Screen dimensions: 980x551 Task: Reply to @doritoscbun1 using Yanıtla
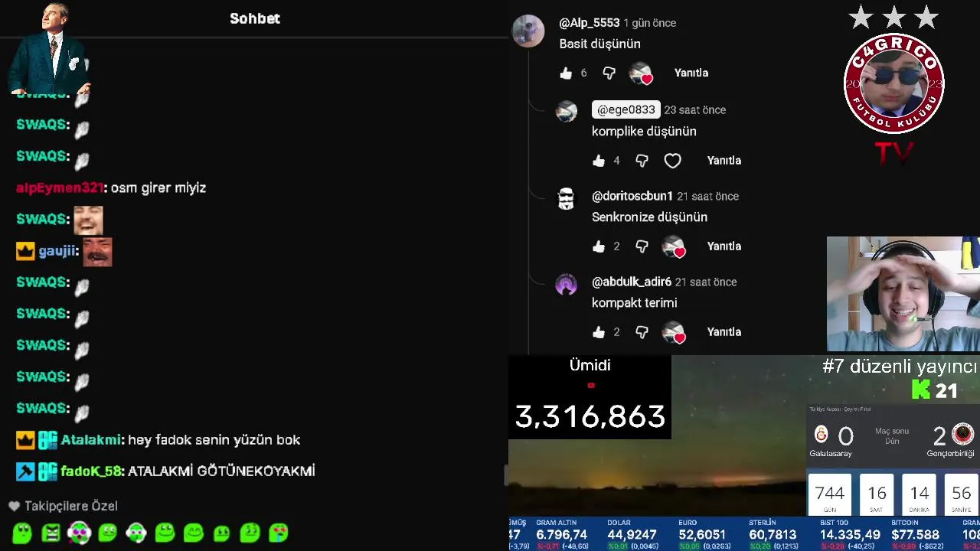click(724, 246)
